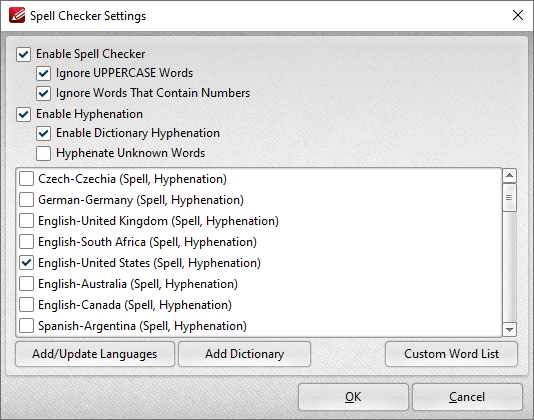This screenshot has width=534, height=420.
Task: Click the PDF editor app icon in title bar
Action: coord(17,16)
